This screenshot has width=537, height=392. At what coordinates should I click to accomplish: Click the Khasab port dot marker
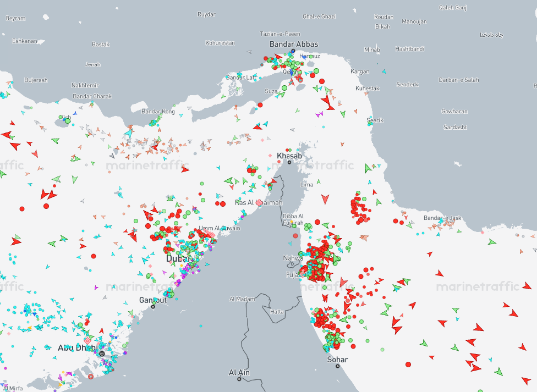pyautogui.click(x=289, y=162)
